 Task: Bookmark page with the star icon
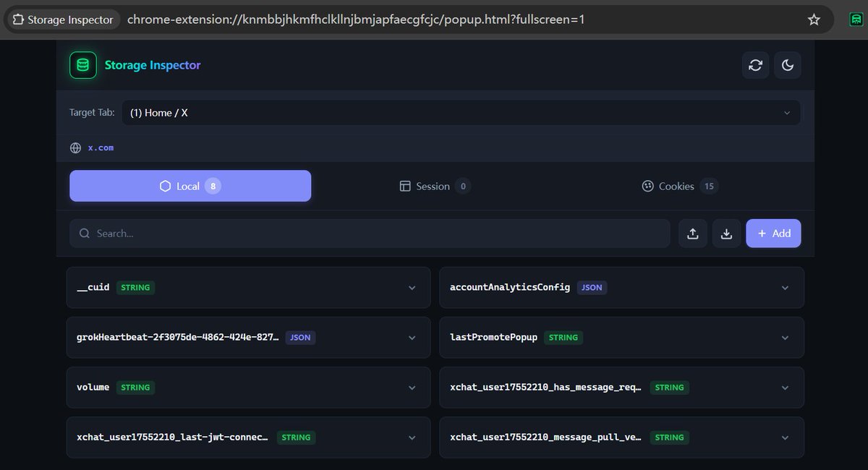(x=814, y=20)
